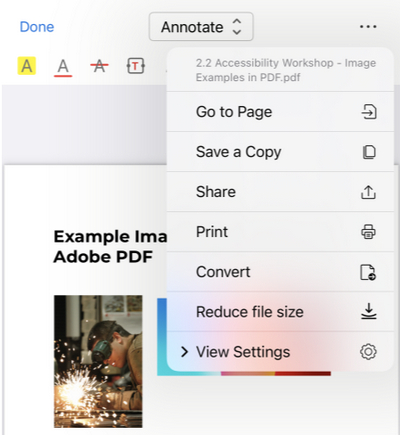Click the printer icon
Image resolution: width=400 pixels, height=435 pixels.
click(368, 232)
